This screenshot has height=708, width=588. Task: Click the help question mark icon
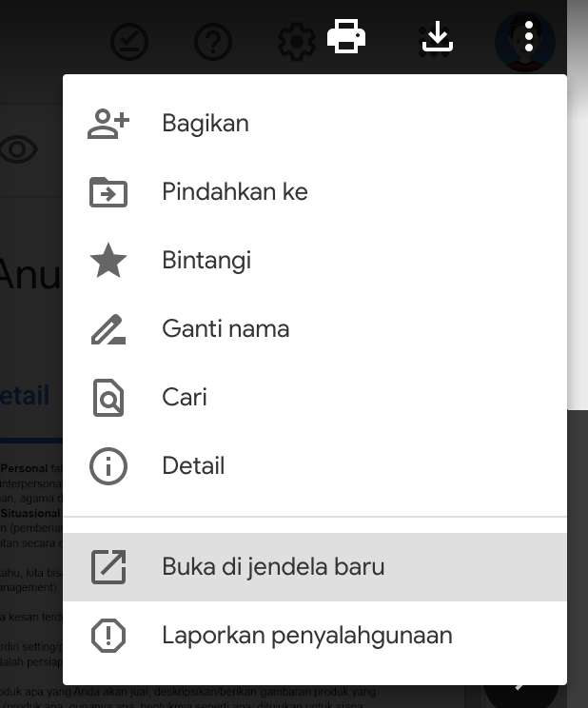(212, 43)
